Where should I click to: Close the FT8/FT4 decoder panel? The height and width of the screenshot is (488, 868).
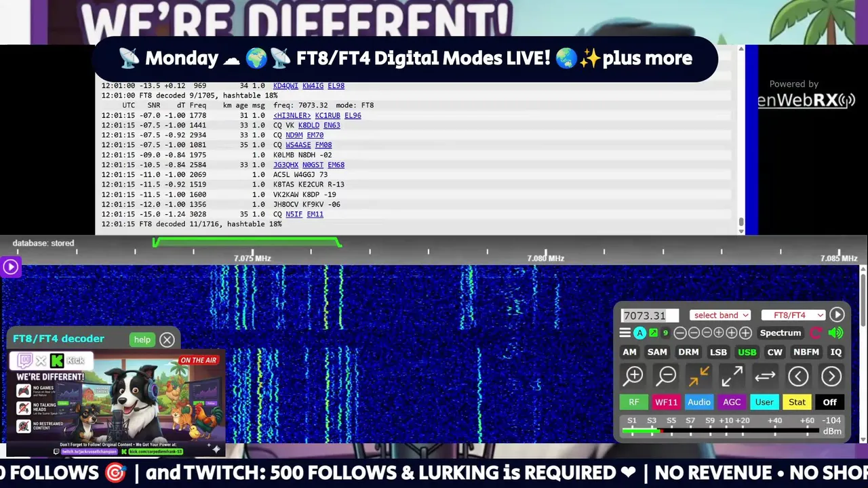(167, 340)
